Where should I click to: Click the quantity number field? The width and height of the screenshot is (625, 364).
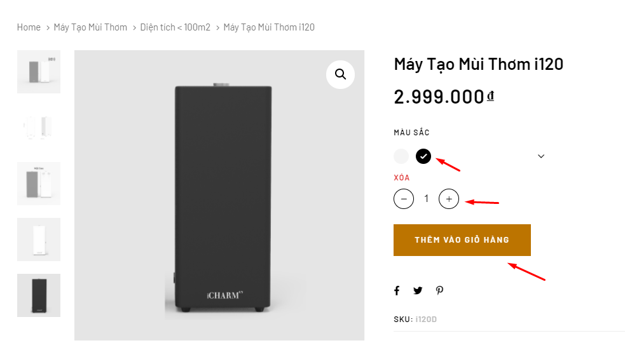tap(426, 199)
